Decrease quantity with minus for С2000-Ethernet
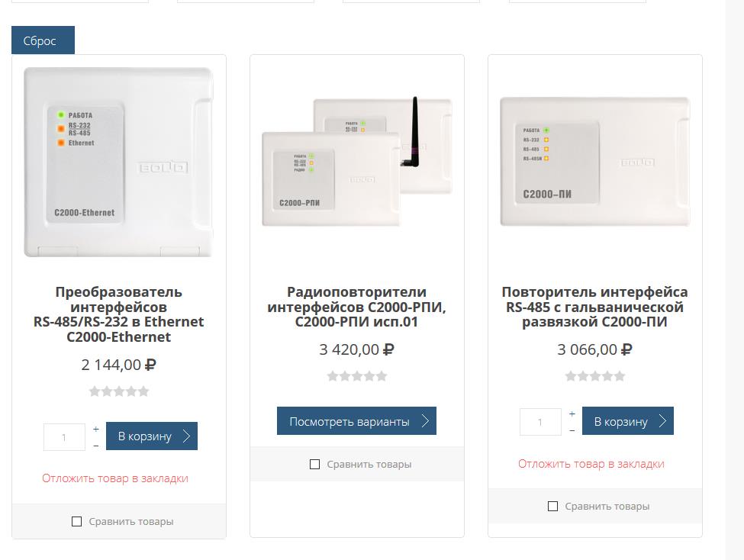The width and height of the screenshot is (744, 560). click(96, 446)
